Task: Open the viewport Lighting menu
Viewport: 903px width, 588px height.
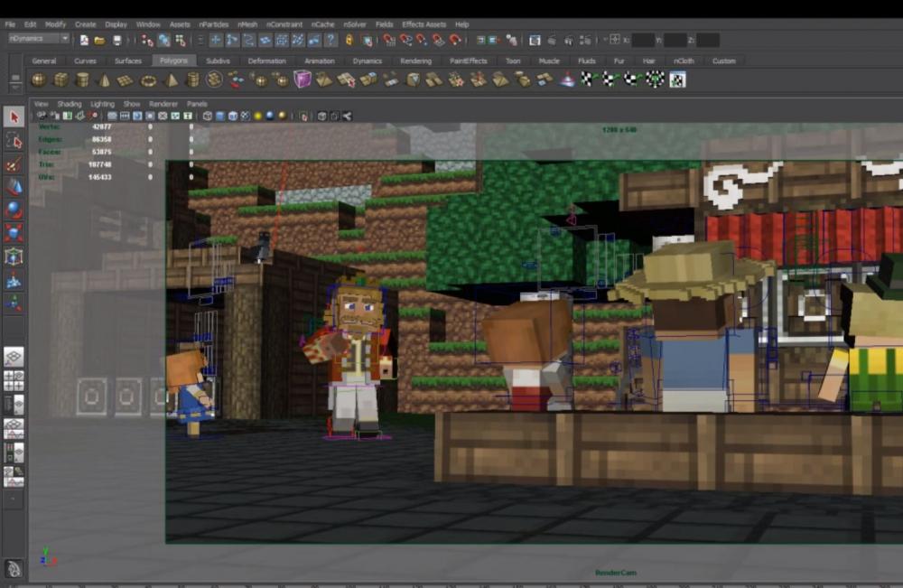Action: (103, 104)
